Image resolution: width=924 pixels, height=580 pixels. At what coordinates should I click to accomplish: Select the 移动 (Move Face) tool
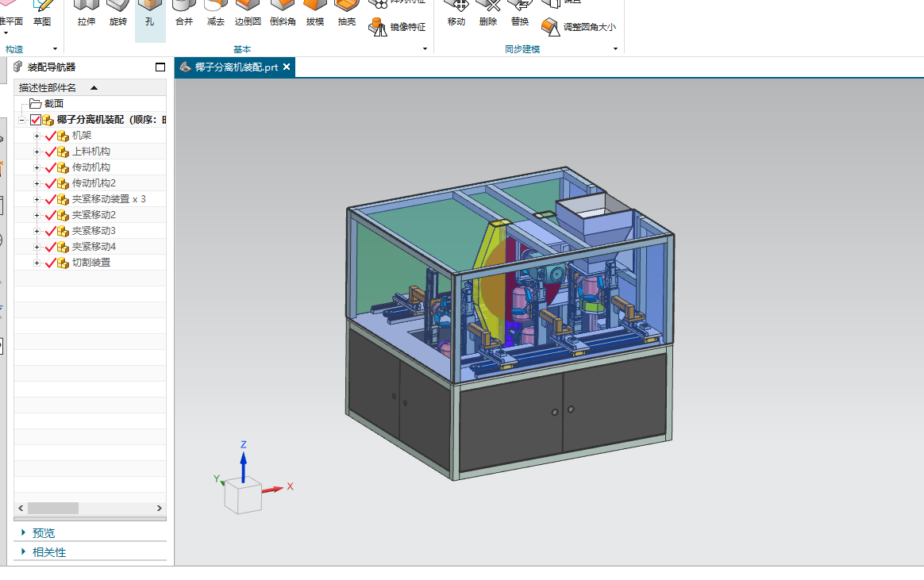[456, 14]
